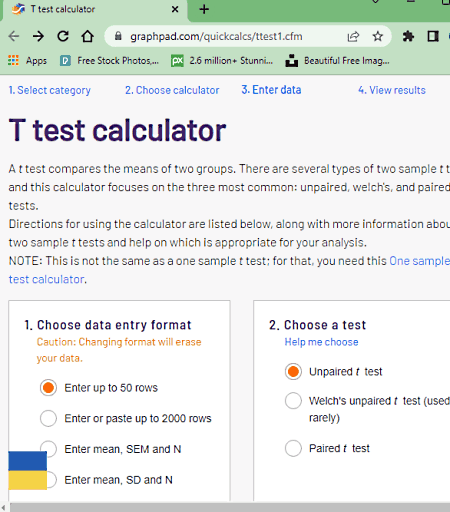Image resolution: width=450 pixels, height=512 pixels.
Task: Reload the page with the refresh icon
Action: coord(63,36)
